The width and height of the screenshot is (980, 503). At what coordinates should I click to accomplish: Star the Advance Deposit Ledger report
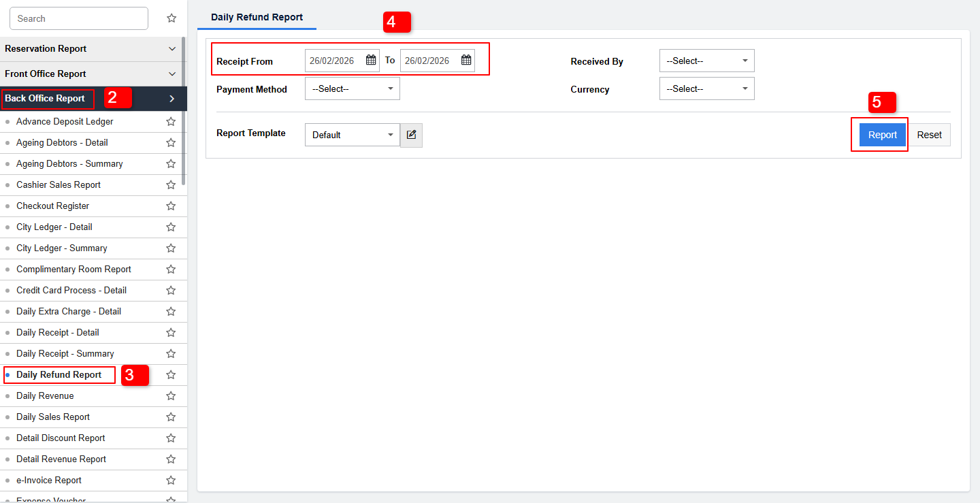pyautogui.click(x=171, y=122)
